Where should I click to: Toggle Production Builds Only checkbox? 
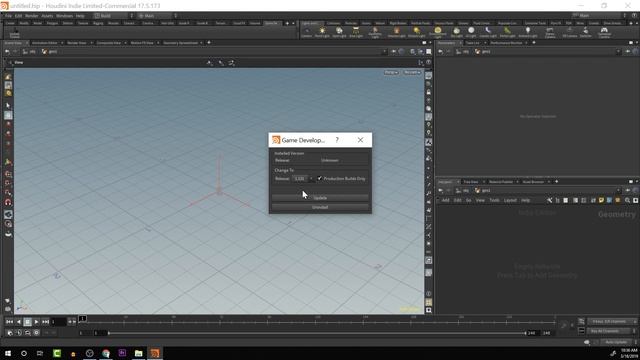point(320,178)
